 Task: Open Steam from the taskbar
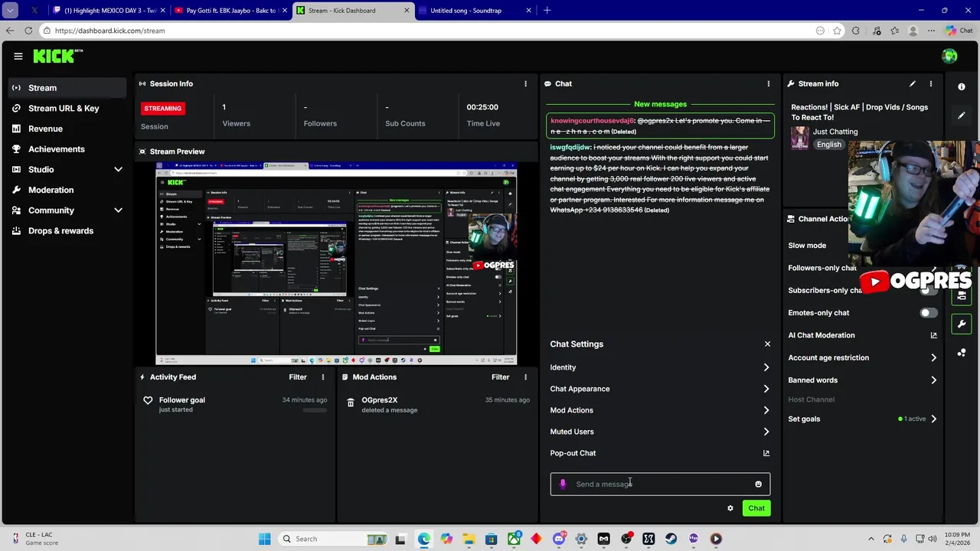click(x=671, y=539)
